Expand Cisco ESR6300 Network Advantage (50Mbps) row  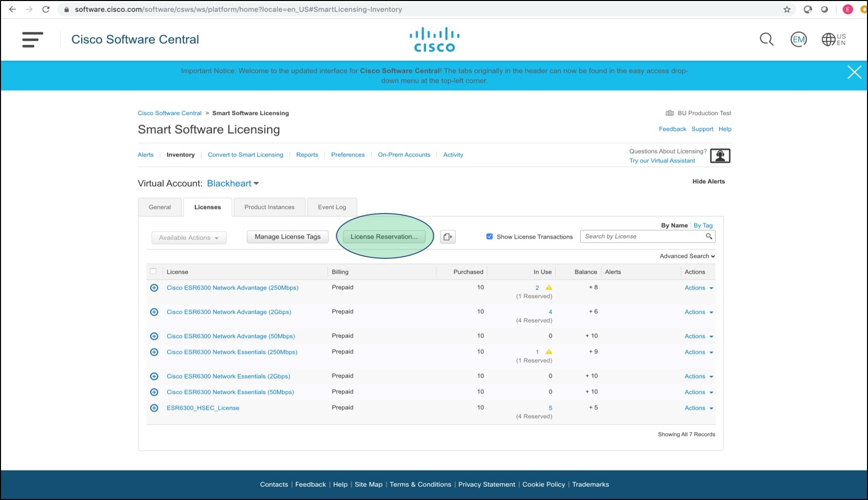[154, 336]
